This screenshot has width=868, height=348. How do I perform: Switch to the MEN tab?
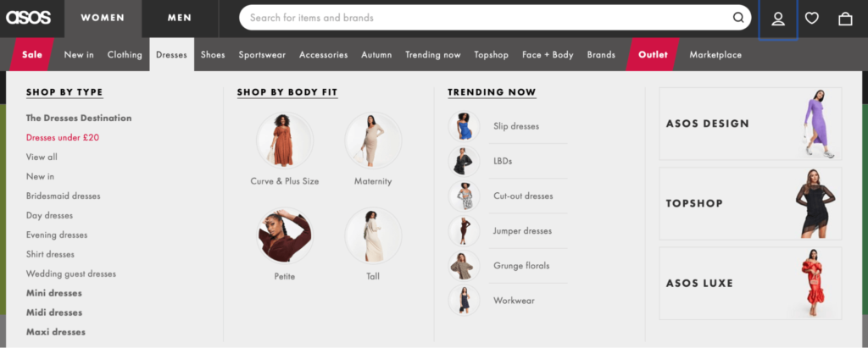[x=179, y=18]
